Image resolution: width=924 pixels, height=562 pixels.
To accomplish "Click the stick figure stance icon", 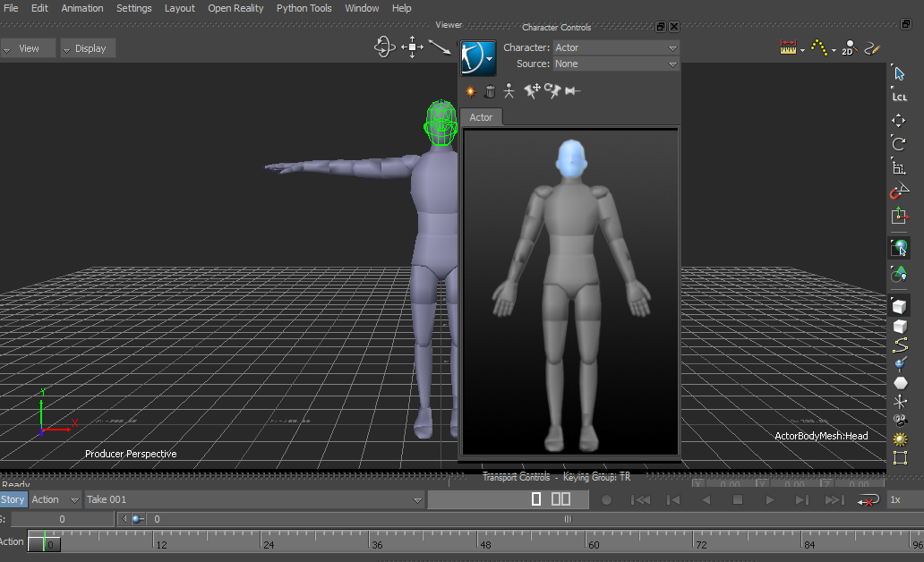I will click(x=509, y=90).
